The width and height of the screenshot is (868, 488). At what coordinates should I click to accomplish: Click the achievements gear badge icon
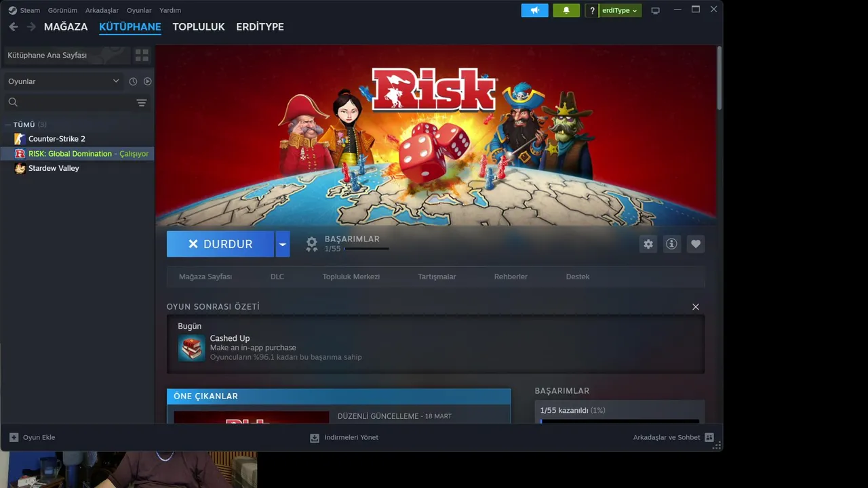[x=311, y=244]
